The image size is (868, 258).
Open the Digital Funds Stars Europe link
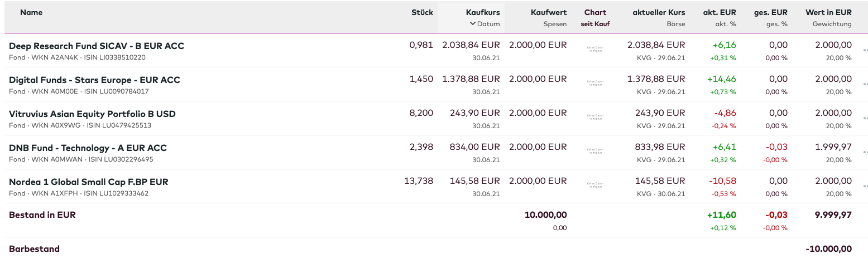point(94,80)
